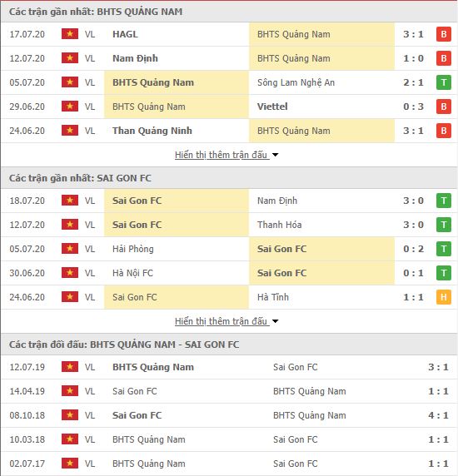
Task: Click the Vietnam flag on 24.06.20 Hà Tĩnh row
Action: pyautogui.click(x=70, y=297)
